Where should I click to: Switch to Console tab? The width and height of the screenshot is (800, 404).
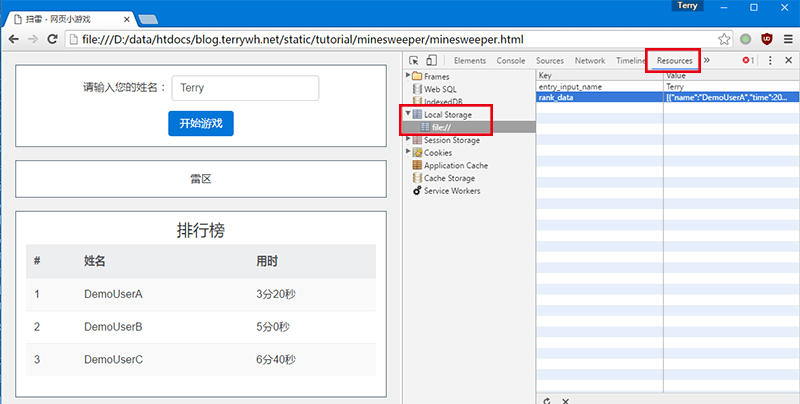[x=511, y=61]
